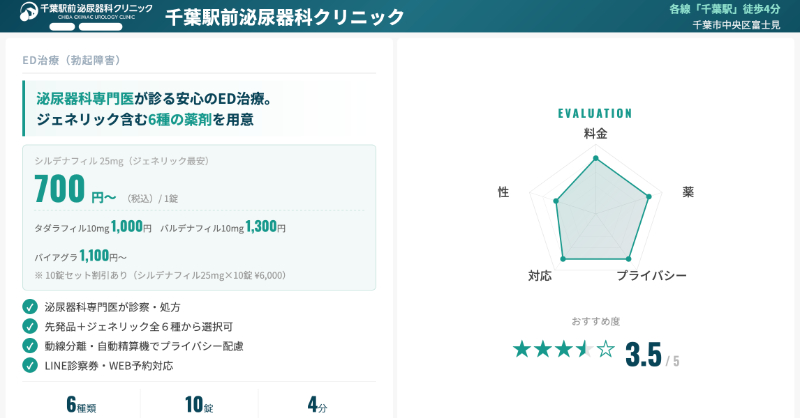The image size is (800, 418).
Task: Click the 3.5 rating score
Action: pos(643,354)
